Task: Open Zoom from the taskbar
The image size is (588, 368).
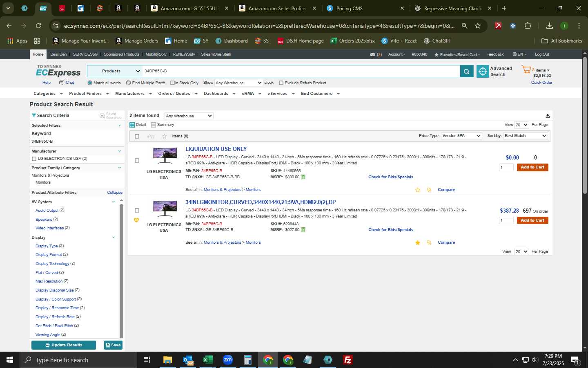Action: point(228,360)
